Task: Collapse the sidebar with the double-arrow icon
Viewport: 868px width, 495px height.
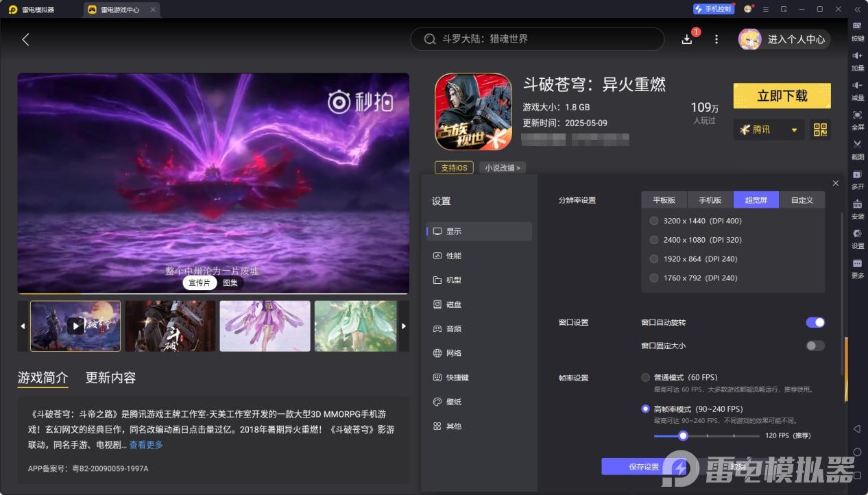Action: [857, 10]
